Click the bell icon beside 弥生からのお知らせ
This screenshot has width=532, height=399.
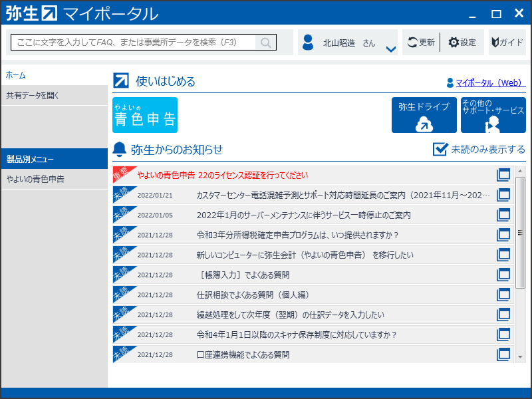[x=120, y=149]
